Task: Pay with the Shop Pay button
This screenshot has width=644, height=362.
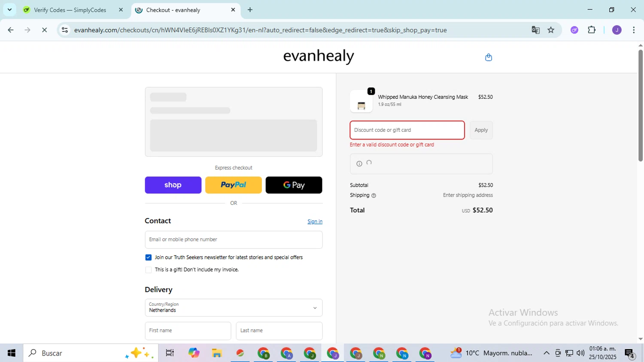Action: tap(173, 185)
